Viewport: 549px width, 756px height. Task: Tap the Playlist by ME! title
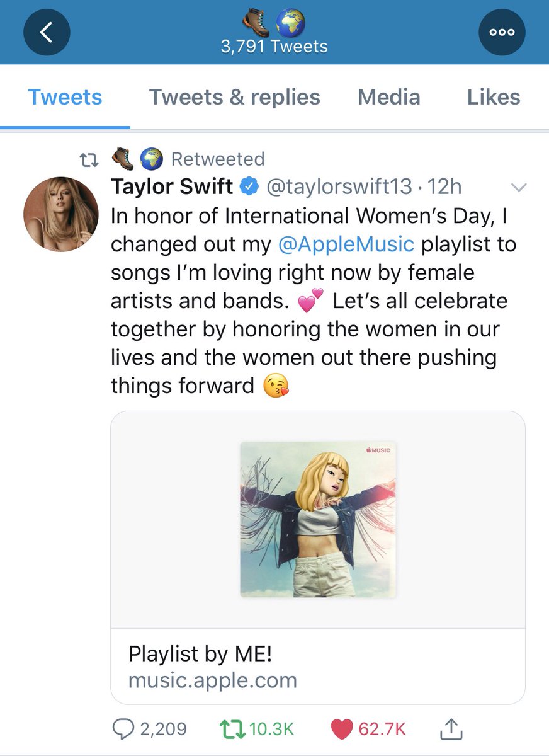(x=200, y=654)
